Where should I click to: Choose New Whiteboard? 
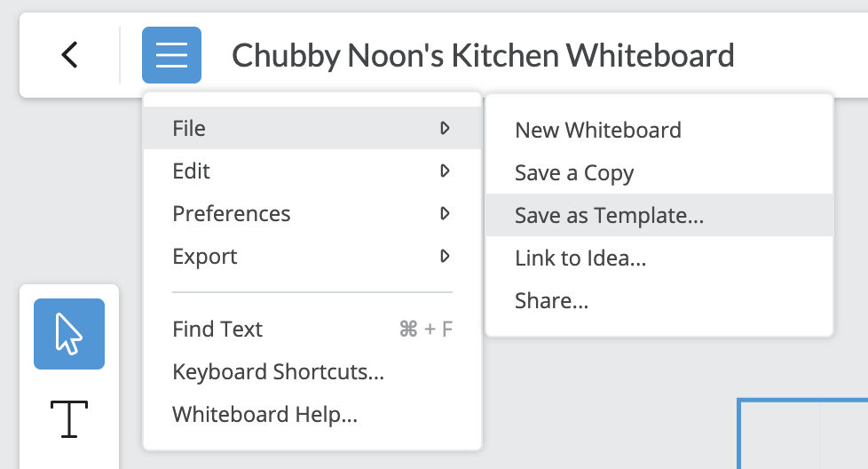[659, 130]
